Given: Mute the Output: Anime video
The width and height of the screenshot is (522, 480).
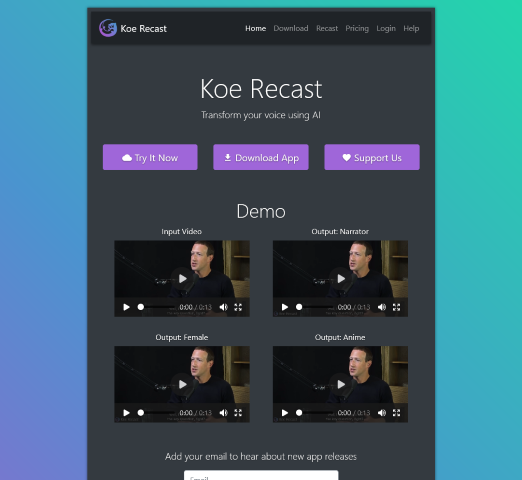Looking at the screenshot, I should click(x=382, y=413).
